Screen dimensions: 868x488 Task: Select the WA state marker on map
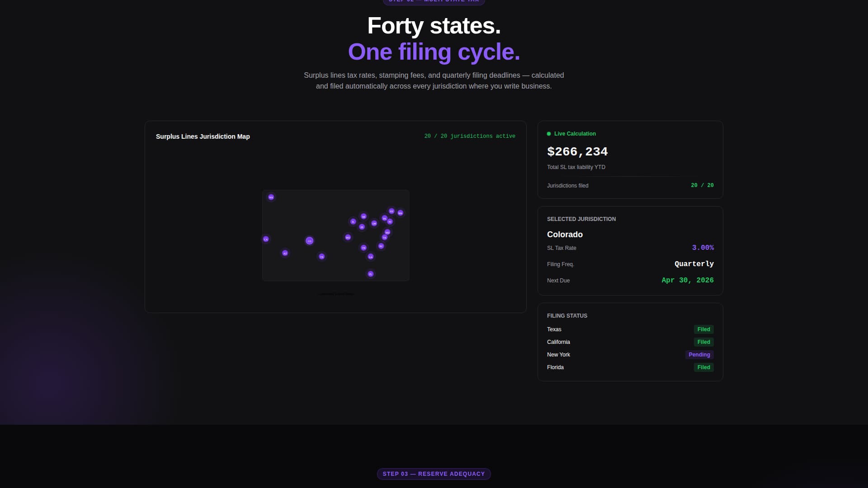271,197
